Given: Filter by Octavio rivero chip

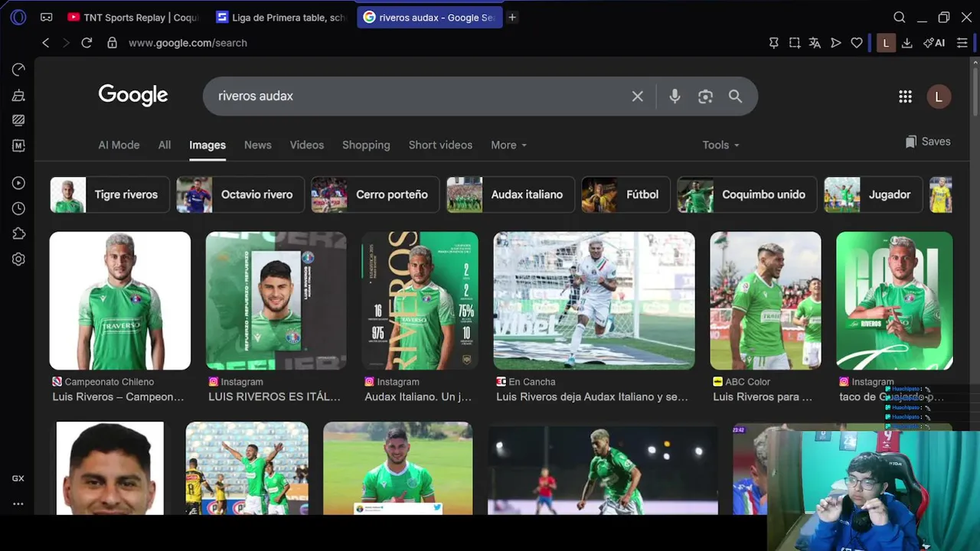Looking at the screenshot, I should (x=240, y=194).
